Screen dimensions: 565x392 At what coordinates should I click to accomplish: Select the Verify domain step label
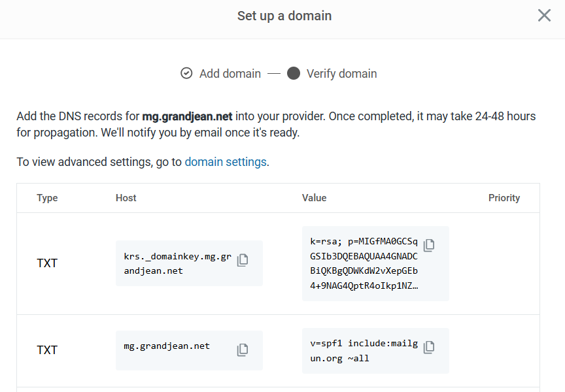click(x=341, y=73)
